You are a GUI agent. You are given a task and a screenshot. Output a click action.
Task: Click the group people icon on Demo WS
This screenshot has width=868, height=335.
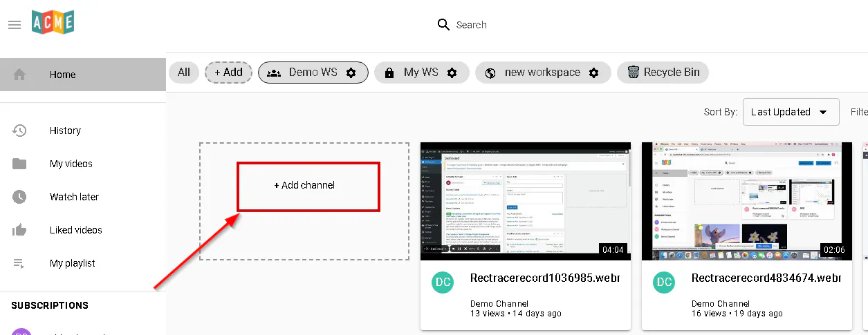click(274, 73)
